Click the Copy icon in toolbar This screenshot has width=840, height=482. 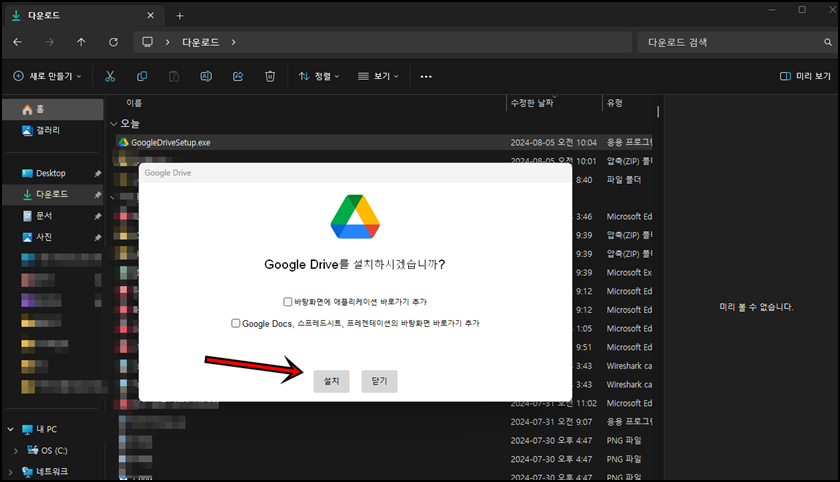pos(142,76)
